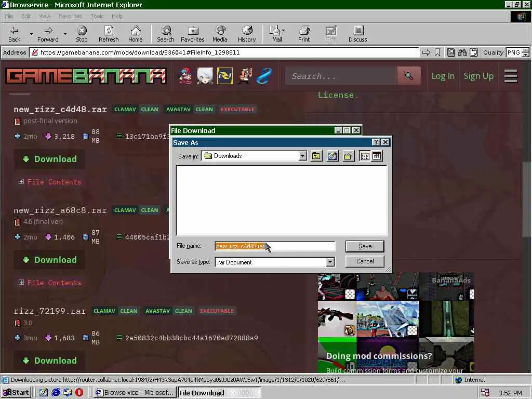Click the GameBanana Search field
The width and height of the screenshot is (532, 399).
341,76
